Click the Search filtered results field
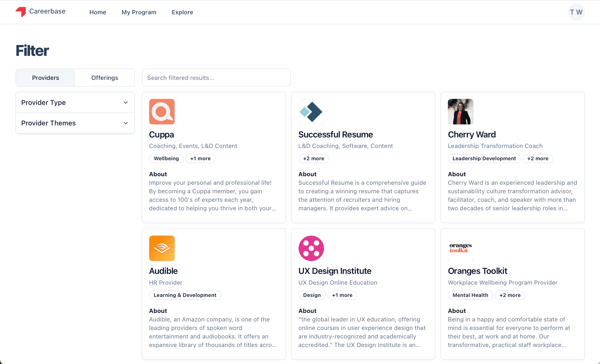Screen dimensions: 600x364 click(216, 78)
